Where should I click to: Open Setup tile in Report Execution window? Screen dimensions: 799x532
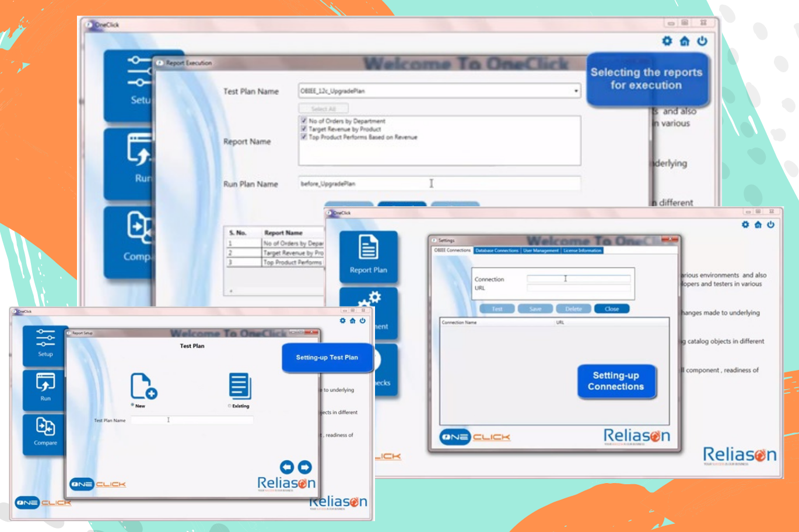click(129, 85)
